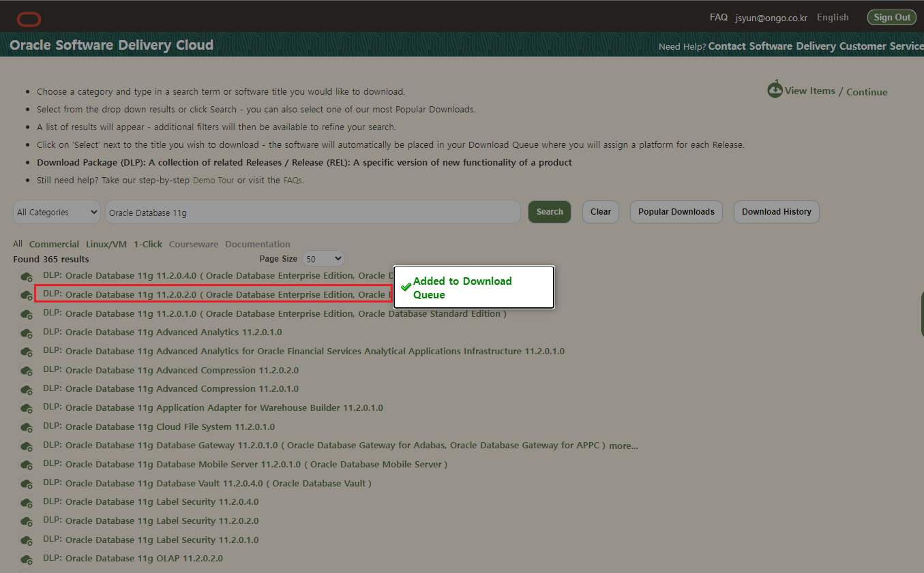This screenshot has width=924, height=573.
Task: Click the Sign Out button
Action: point(892,18)
